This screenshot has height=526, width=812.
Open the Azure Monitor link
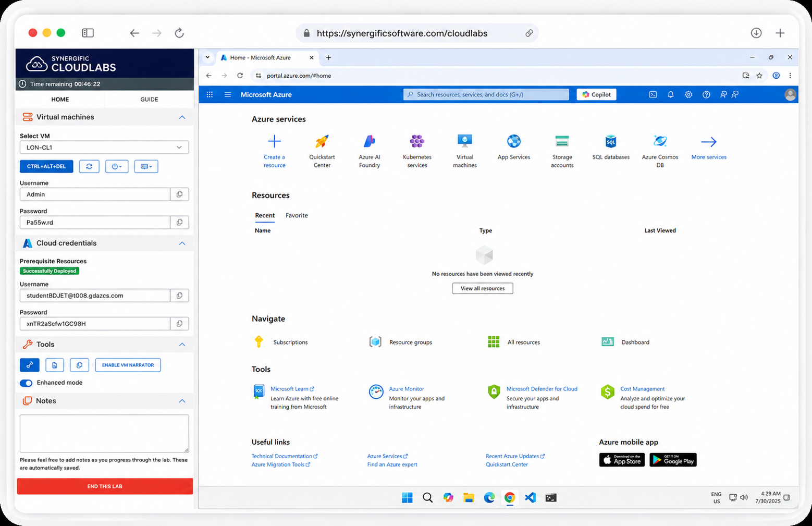[x=407, y=389]
